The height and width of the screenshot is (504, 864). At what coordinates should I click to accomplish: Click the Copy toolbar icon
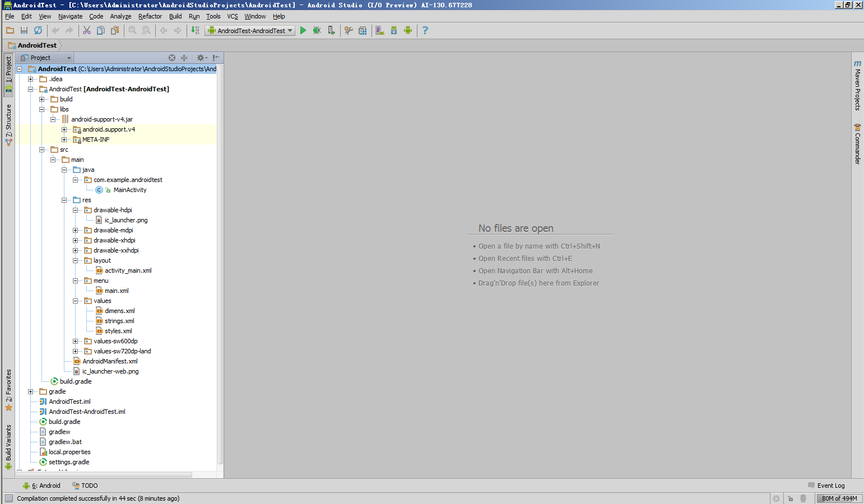point(101,30)
